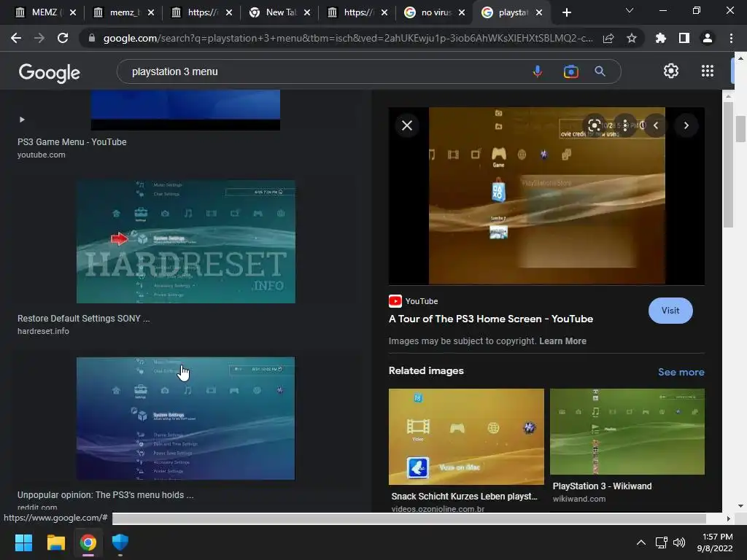The height and width of the screenshot is (560, 747).
Task: Open the PlayStation 3 - Wikiwand related image
Action: (627, 432)
